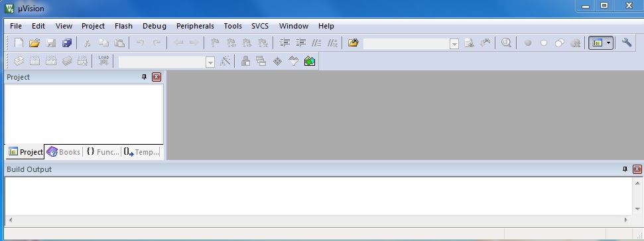This screenshot has width=644, height=241.
Task: Open Options for Target wand icon
Action: coord(225,61)
